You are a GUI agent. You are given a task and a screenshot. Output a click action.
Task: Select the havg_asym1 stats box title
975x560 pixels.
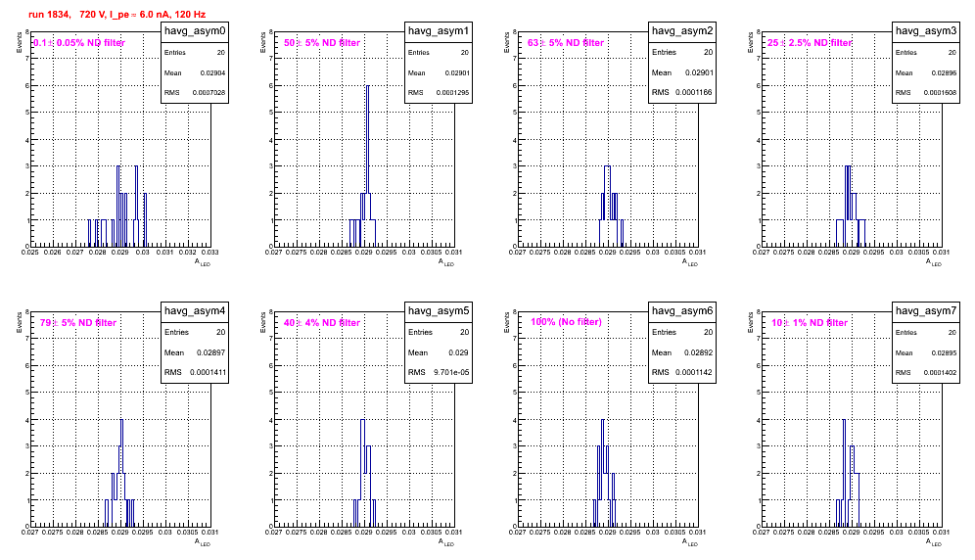click(439, 31)
